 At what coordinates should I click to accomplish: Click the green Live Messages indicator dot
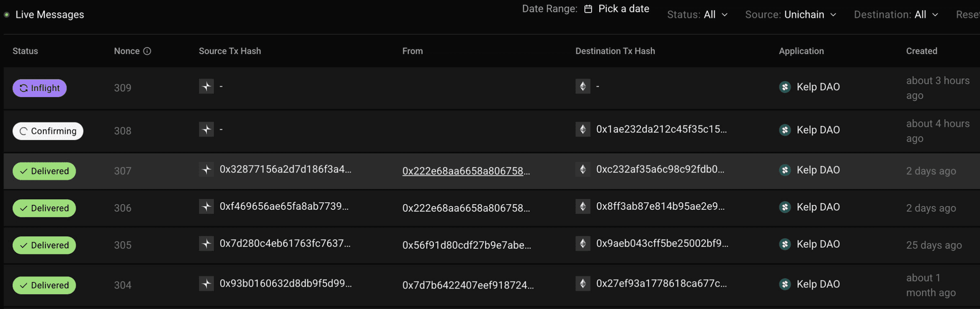click(7, 15)
